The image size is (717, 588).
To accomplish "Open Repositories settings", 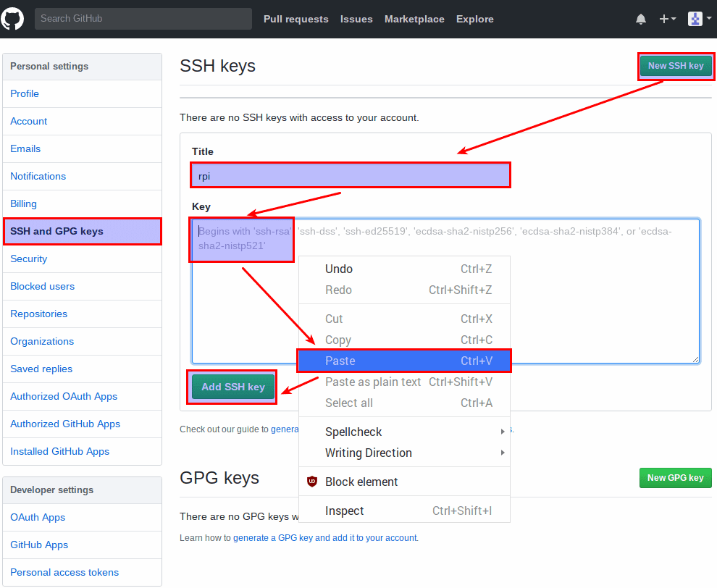I will [83, 314].
